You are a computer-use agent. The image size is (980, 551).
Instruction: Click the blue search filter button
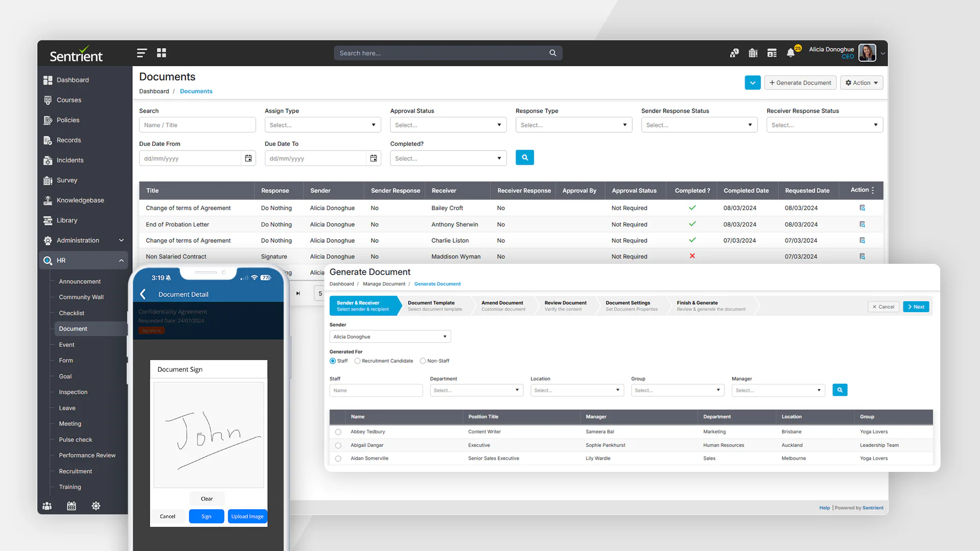click(x=525, y=158)
